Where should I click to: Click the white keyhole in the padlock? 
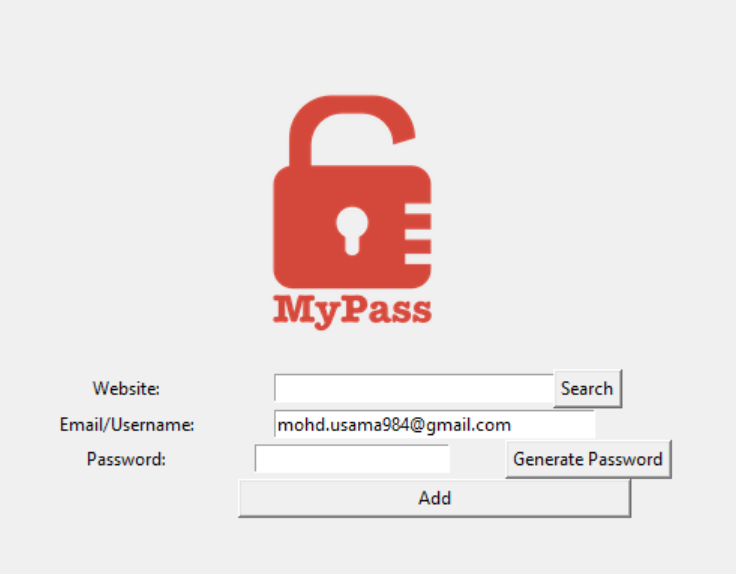point(352,229)
